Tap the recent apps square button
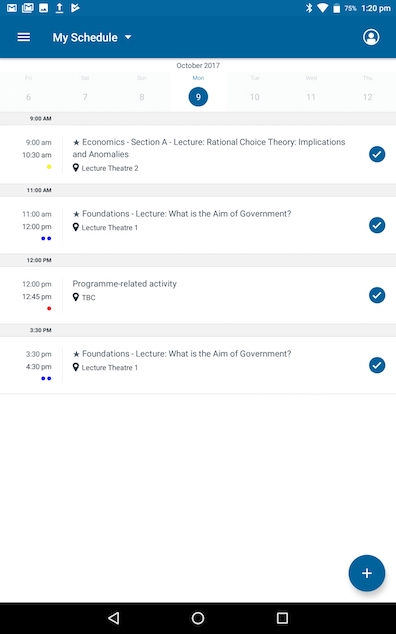Image resolution: width=396 pixels, height=634 pixels. [282, 618]
